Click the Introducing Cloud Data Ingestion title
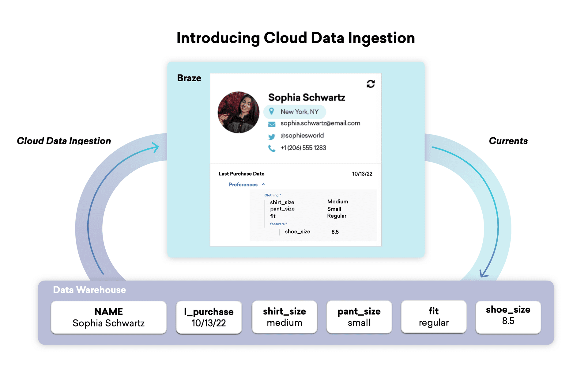 (x=296, y=38)
